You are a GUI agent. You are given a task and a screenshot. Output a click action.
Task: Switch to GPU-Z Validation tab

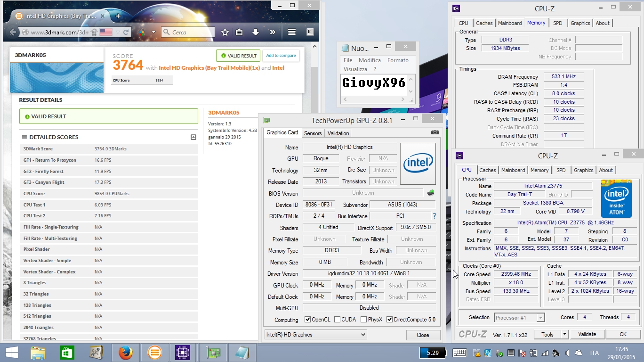(x=338, y=133)
